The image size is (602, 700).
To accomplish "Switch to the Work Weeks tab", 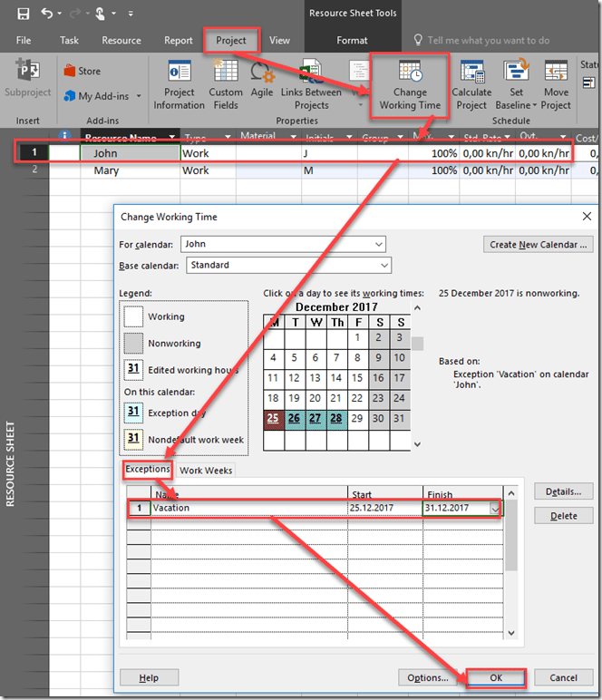I will pos(206,470).
